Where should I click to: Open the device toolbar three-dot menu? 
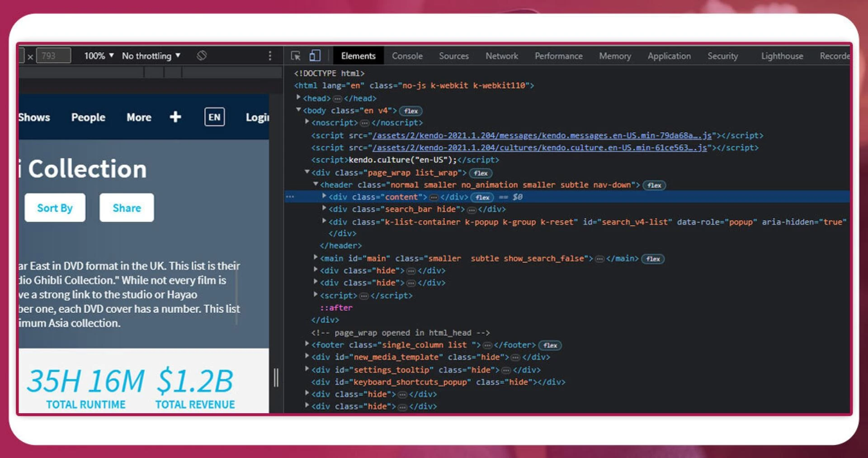coord(270,56)
